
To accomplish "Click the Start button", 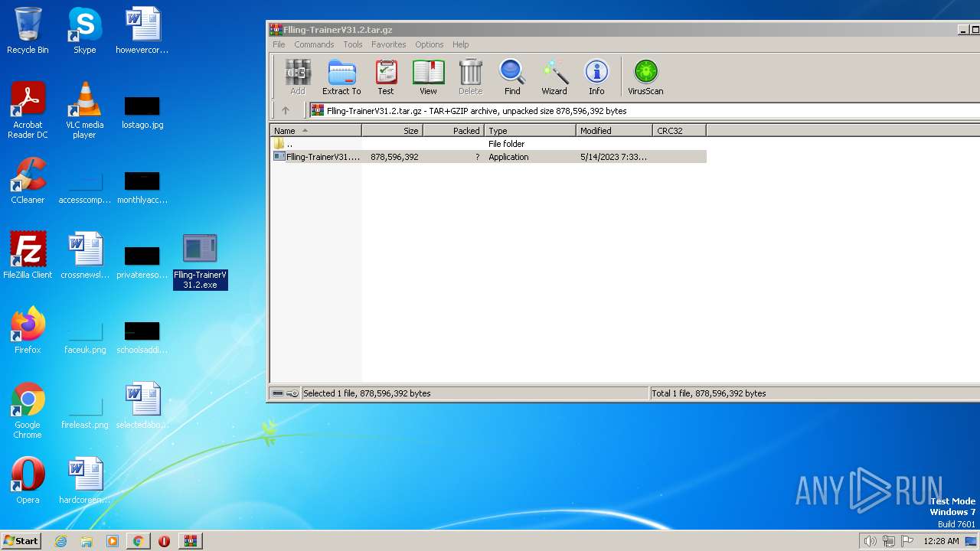I will point(21,541).
